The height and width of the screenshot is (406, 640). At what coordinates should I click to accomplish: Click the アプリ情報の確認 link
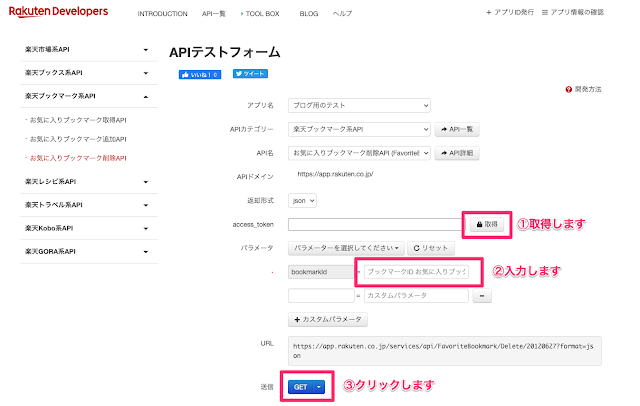point(573,12)
